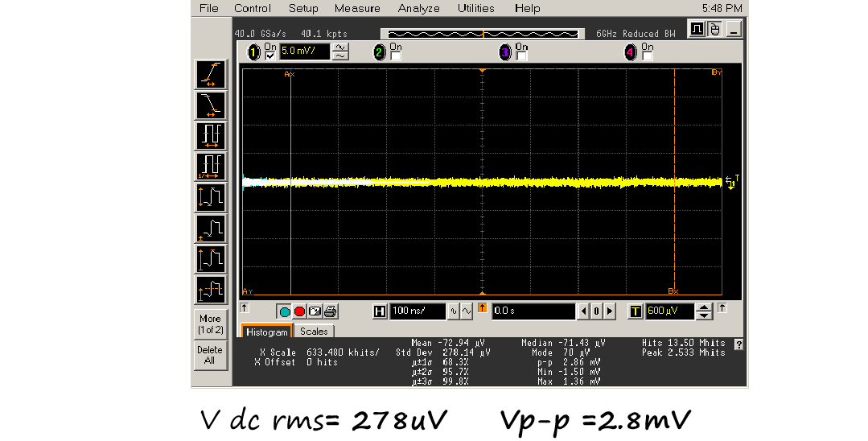Screen dimensions: 868x441
Task: Turn off channel 1 checkbox
Action: [x=270, y=56]
